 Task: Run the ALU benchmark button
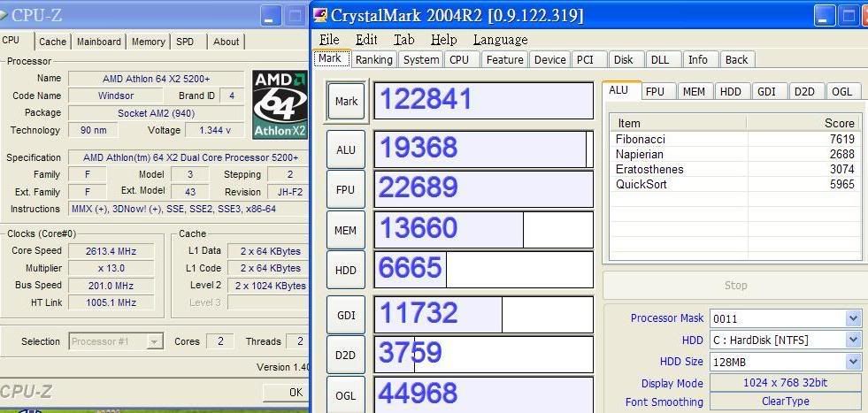[346, 149]
